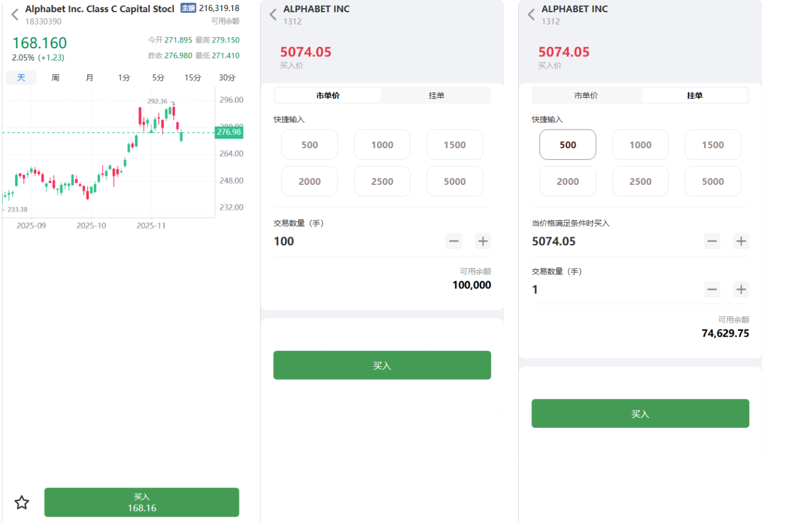Image resolution: width=788 pixels, height=532 pixels.
Task: Submit pending order with 买入 button
Action: click(640, 413)
